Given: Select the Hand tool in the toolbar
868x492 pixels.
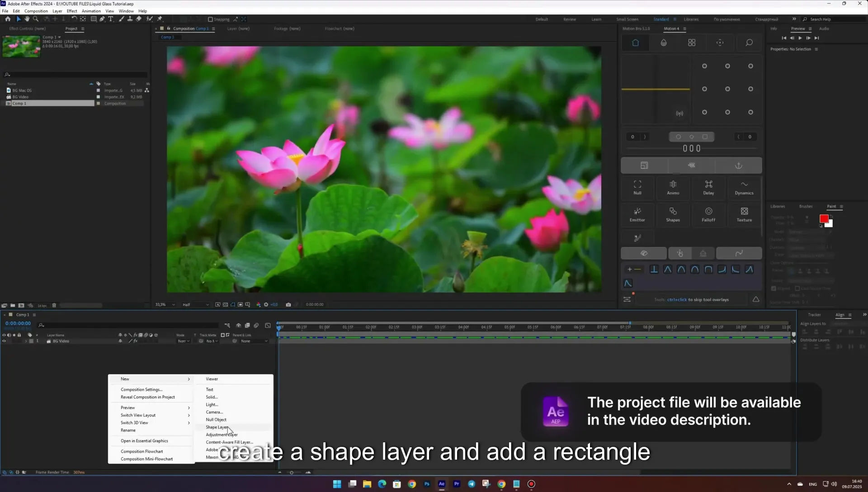Looking at the screenshot, I should click(27, 19).
